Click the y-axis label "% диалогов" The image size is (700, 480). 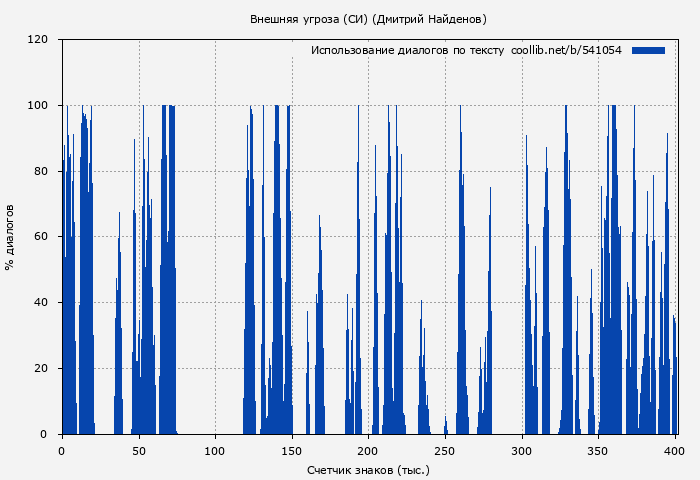(10, 237)
